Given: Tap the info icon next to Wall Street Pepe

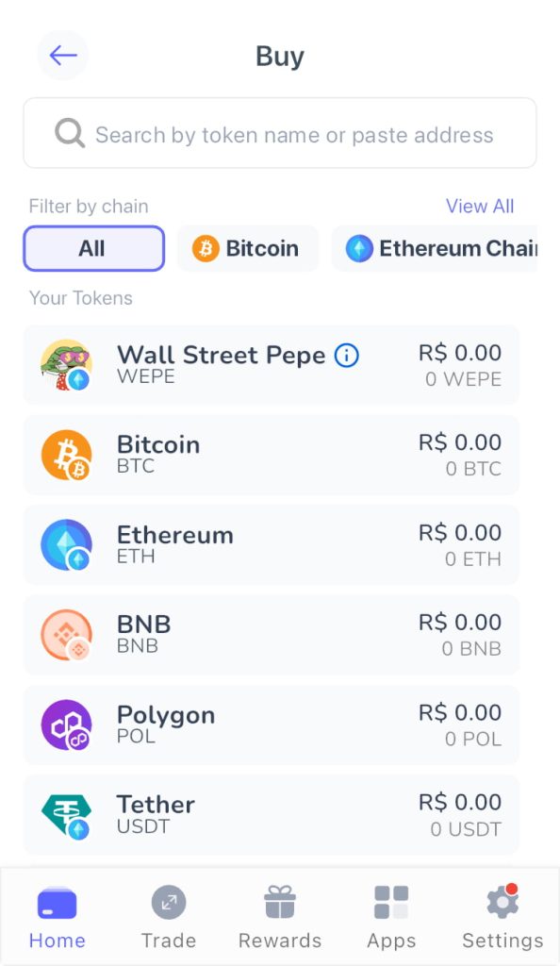Looking at the screenshot, I should point(346,356).
